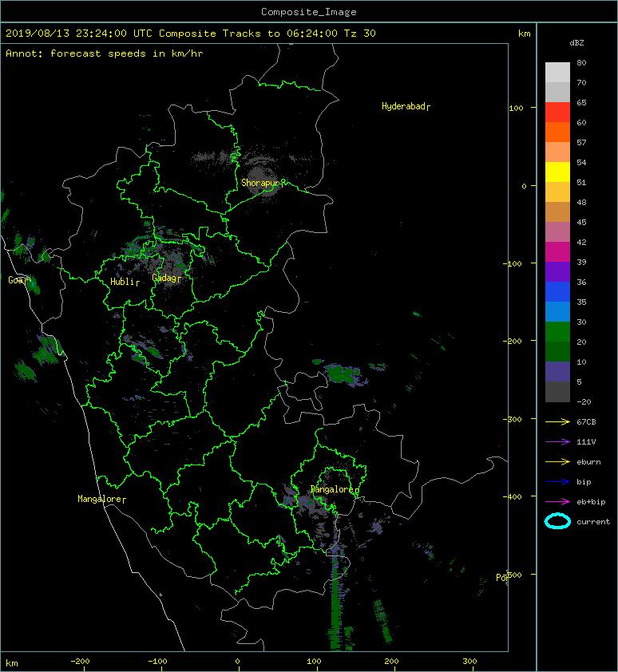Select the light gray swatch between 80 and 70
The height and width of the screenshot is (672, 618).
point(557,73)
